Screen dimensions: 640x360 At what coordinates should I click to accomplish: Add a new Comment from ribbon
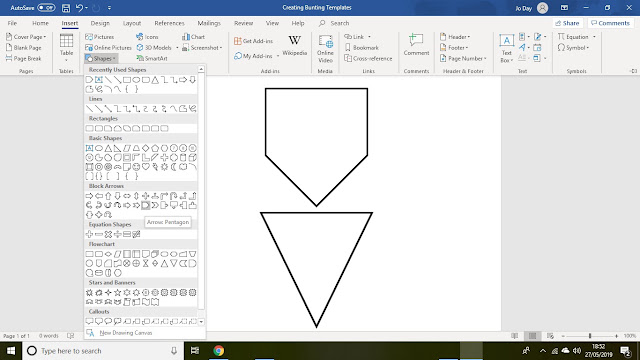(x=416, y=45)
